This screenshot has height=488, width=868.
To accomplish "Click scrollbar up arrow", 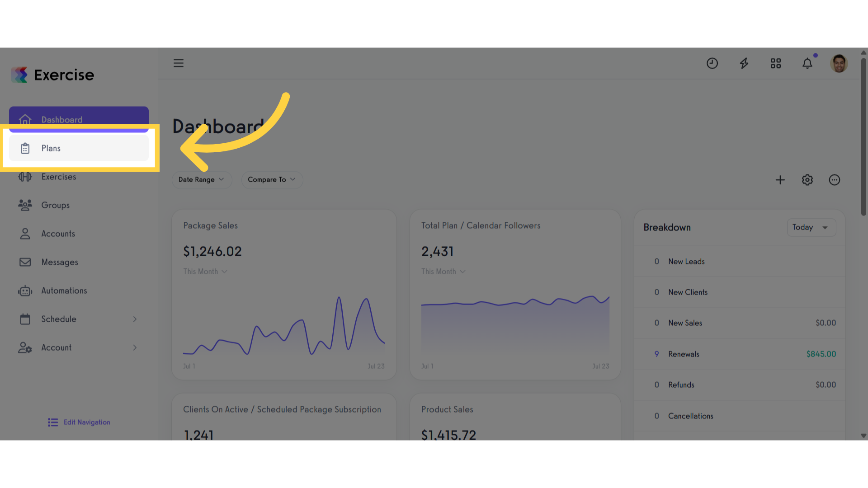I will pos(863,52).
